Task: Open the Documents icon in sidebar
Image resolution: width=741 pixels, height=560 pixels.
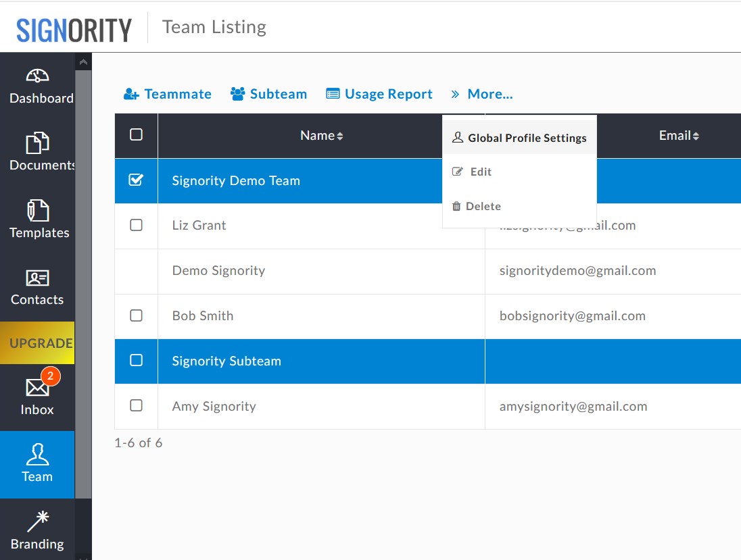Action: pyautogui.click(x=37, y=143)
